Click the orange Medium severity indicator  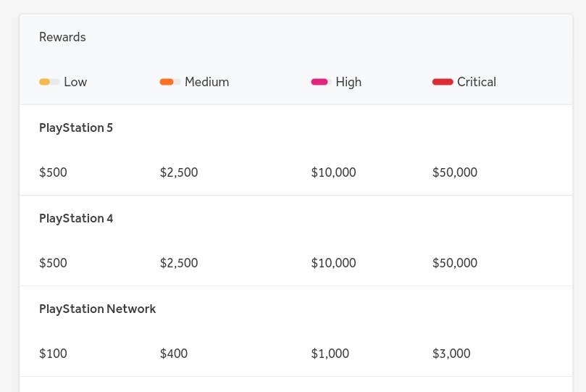point(170,82)
